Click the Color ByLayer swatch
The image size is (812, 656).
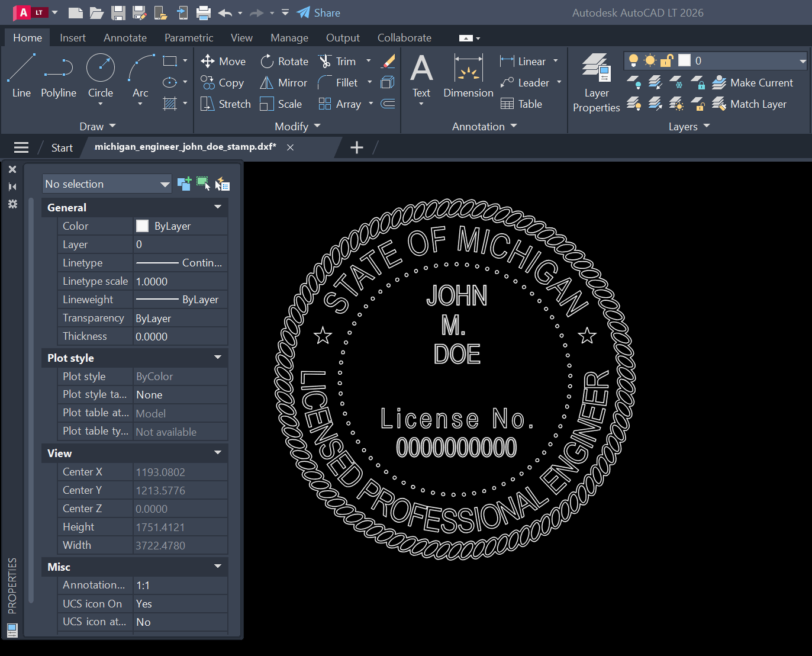[x=142, y=226]
